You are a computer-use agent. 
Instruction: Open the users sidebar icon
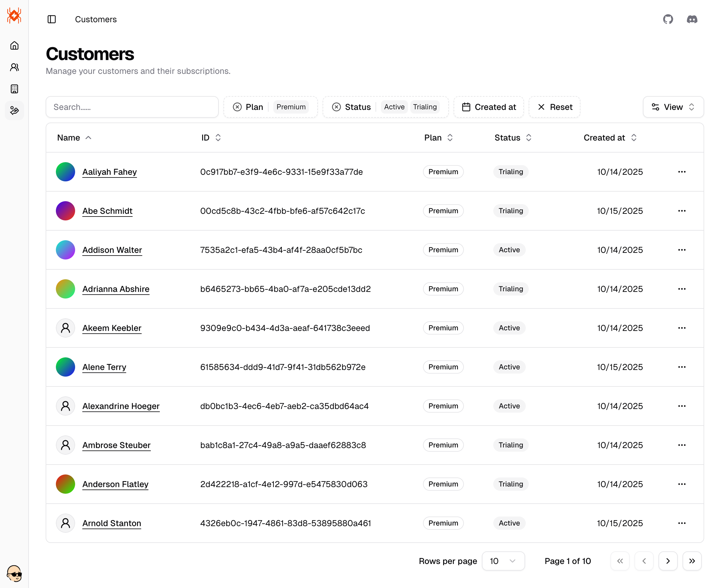click(x=14, y=67)
